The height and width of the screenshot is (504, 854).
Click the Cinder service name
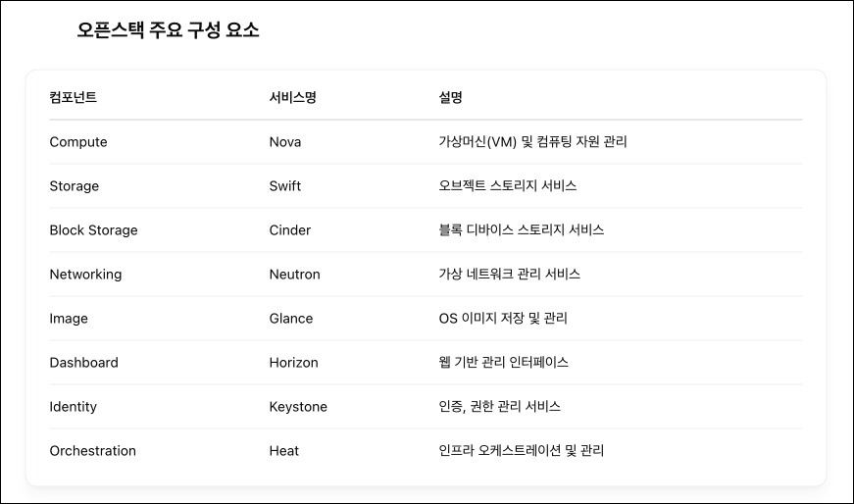[x=290, y=230]
